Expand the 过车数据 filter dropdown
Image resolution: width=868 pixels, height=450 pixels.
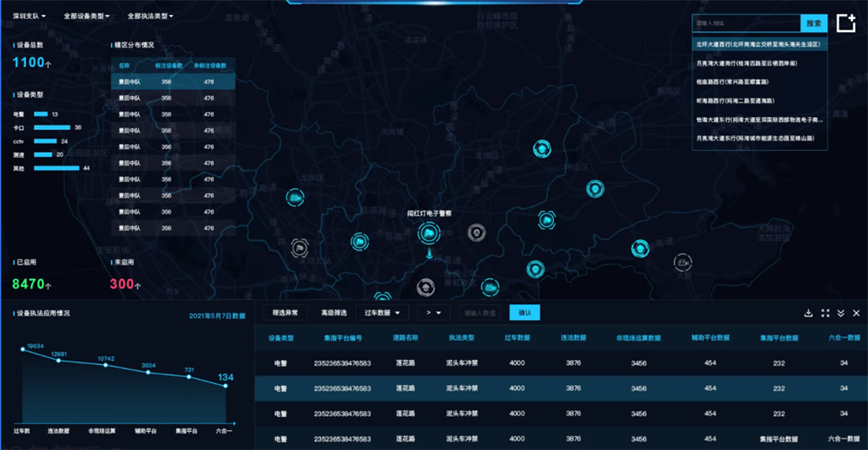click(382, 312)
